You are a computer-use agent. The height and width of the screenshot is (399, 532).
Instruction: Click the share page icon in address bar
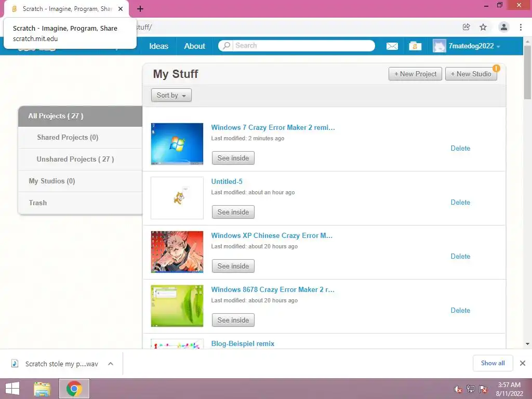pyautogui.click(x=466, y=27)
